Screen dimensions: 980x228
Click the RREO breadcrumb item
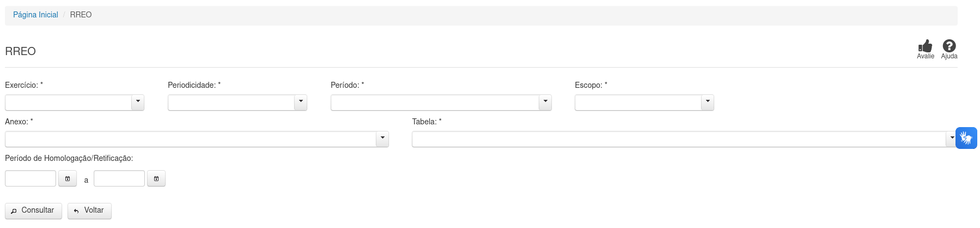point(81,15)
